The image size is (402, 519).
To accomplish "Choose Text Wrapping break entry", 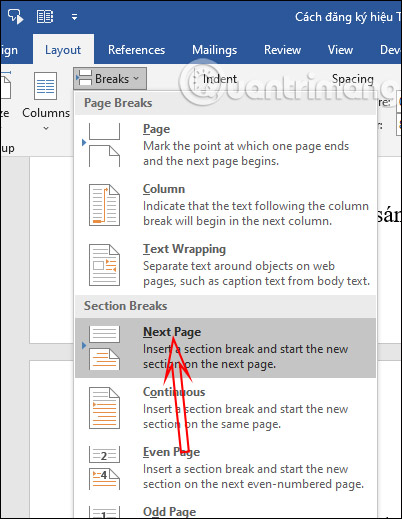I will click(184, 249).
